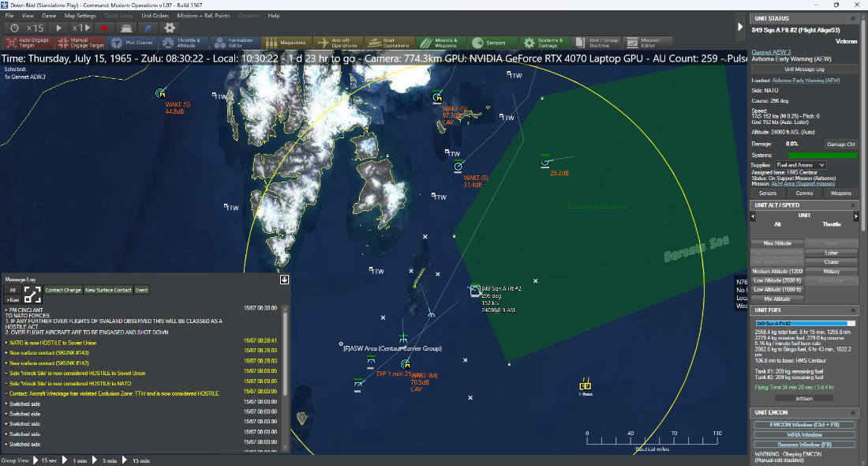Click the Unit Message Log button
Viewport: 868px width, 466px height.
tap(804, 70)
